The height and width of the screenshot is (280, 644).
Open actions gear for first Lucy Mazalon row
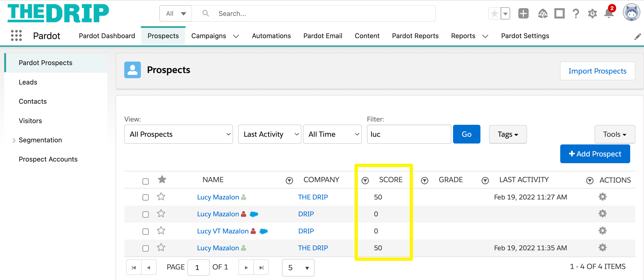coord(603,197)
